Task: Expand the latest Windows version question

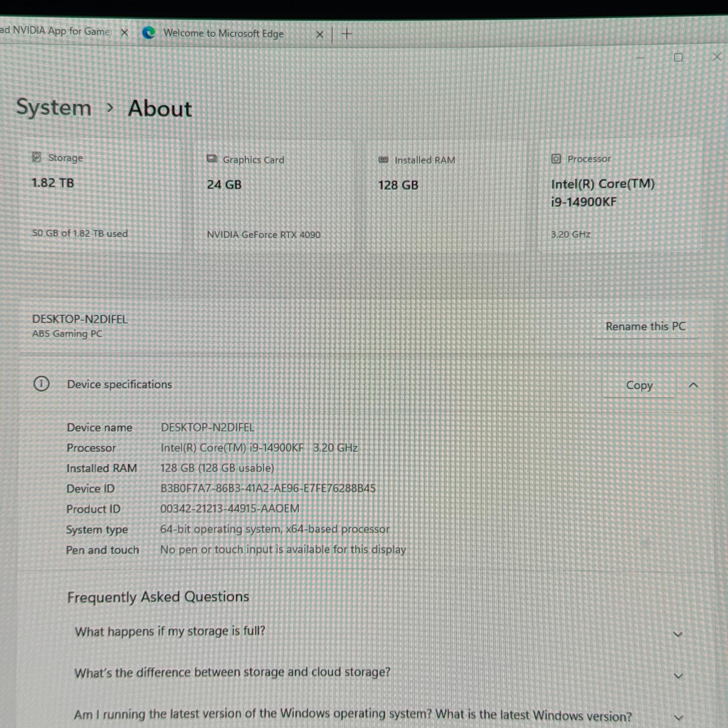Action: [x=678, y=717]
